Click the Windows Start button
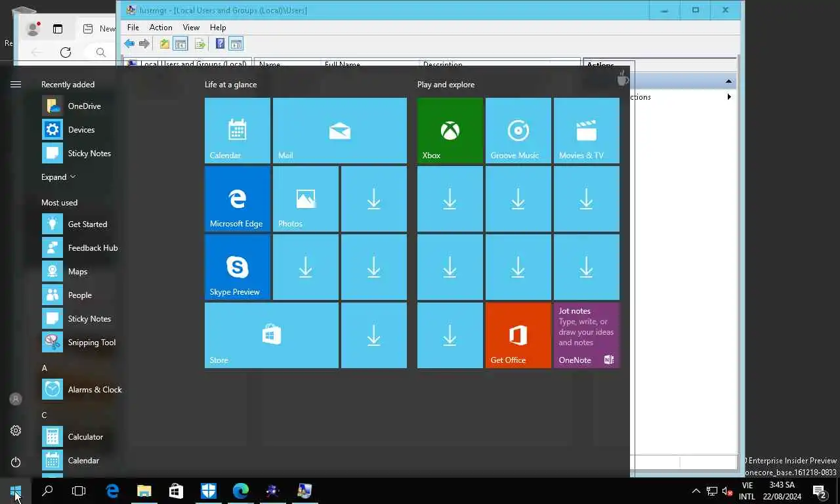The image size is (840, 504). 16,491
